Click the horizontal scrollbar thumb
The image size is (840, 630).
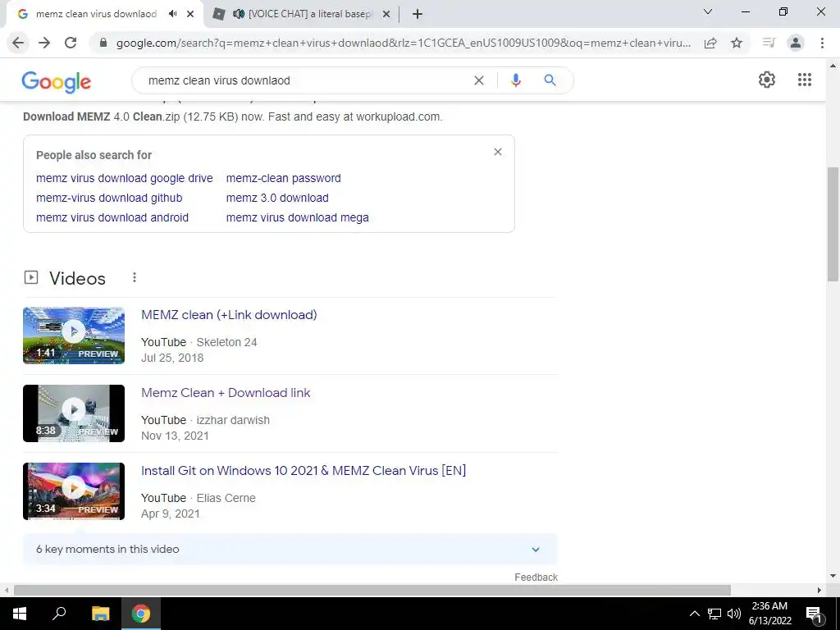pos(372,590)
